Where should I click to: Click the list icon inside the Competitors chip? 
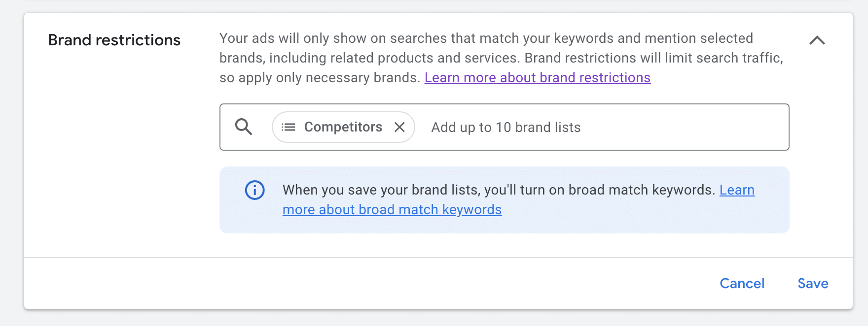click(x=288, y=127)
